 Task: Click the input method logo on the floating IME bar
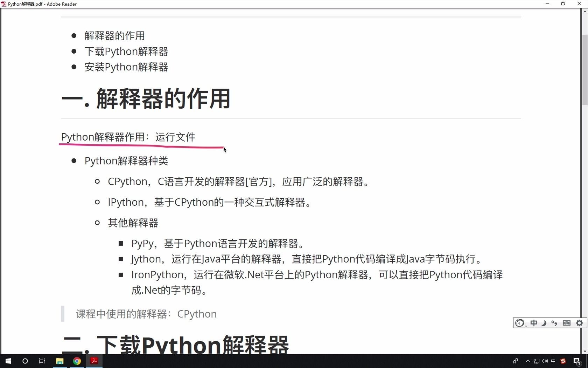[520, 323]
